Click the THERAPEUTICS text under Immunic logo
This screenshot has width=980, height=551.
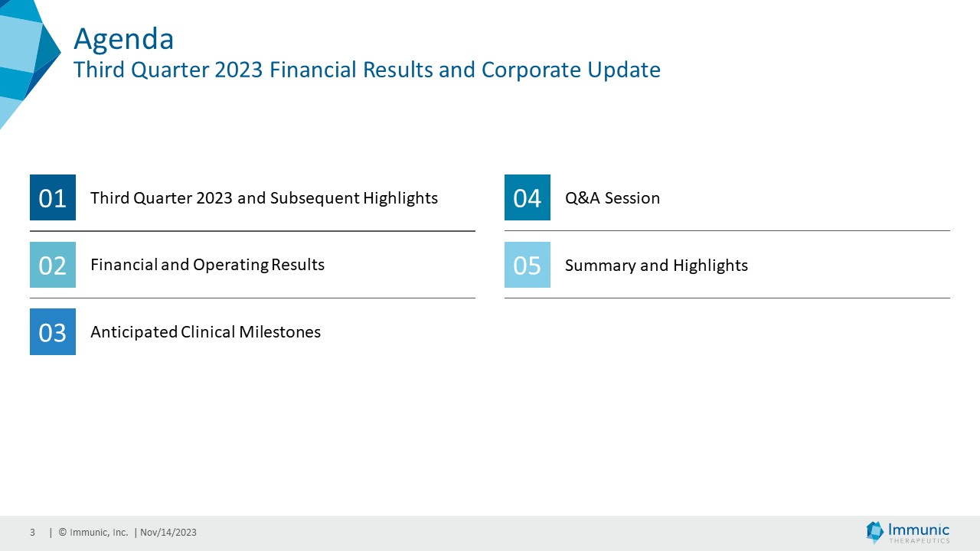(x=919, y=540)
